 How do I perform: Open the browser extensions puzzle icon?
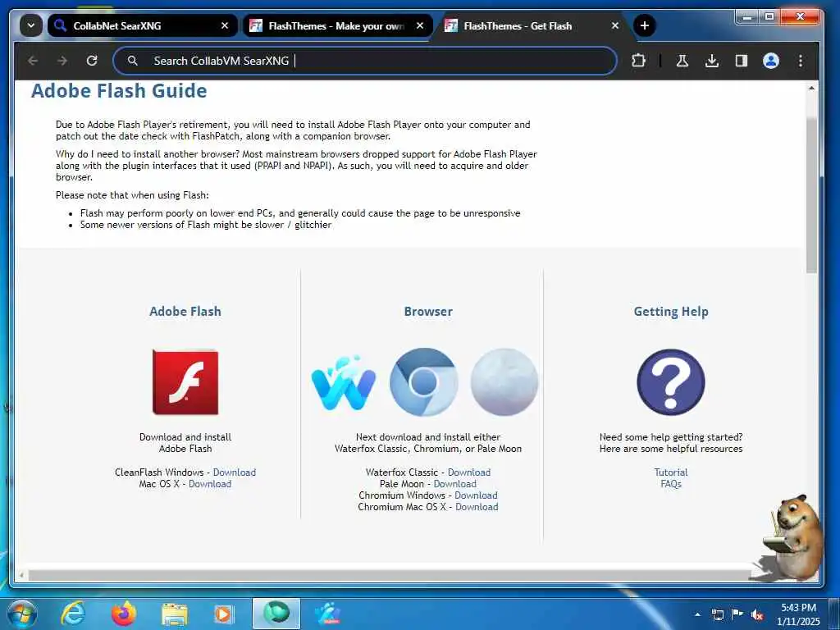[638, 61]
